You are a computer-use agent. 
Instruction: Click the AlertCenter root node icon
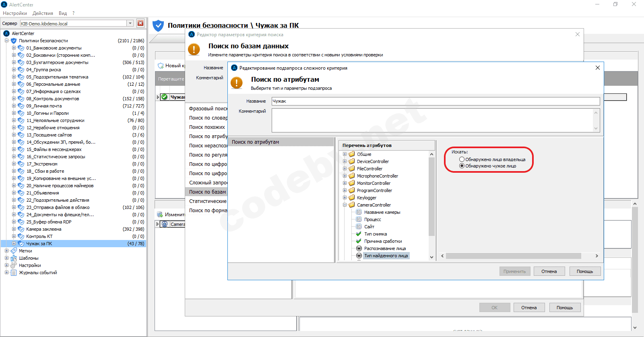tap(6, 33)
